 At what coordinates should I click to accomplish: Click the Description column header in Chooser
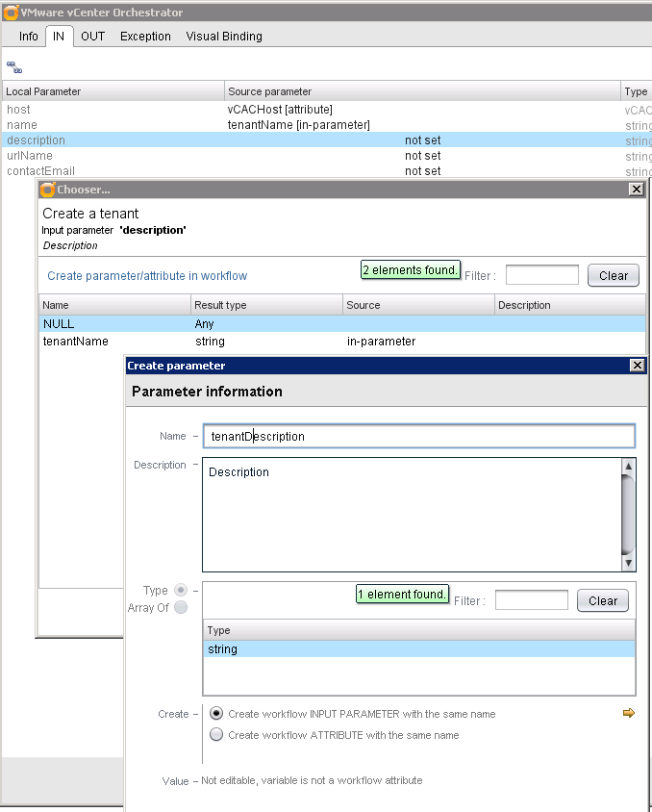(570, 304)
